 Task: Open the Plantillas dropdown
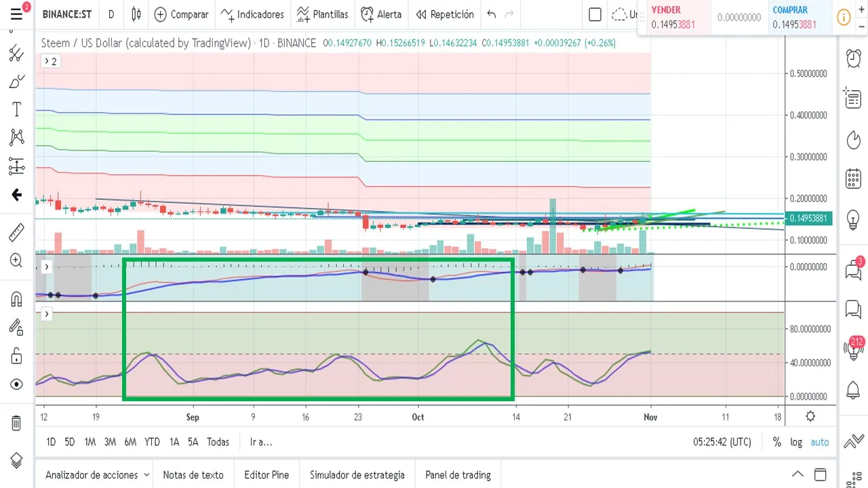coord(322,14)
